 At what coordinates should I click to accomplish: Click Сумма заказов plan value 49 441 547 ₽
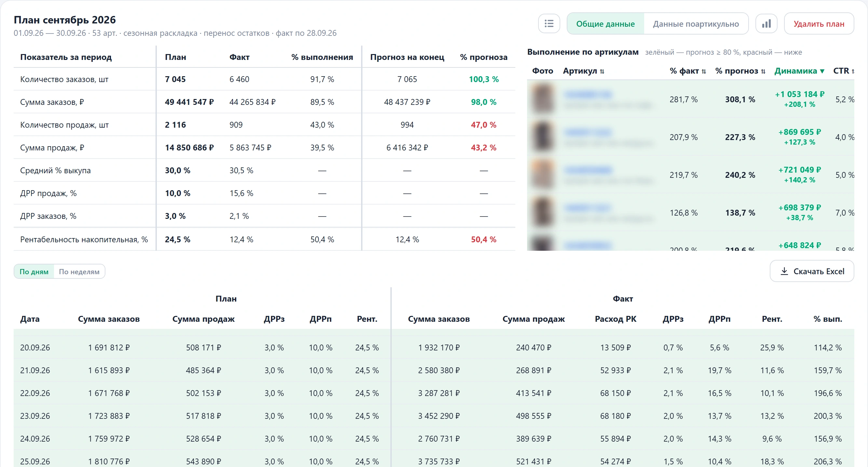(x=189, y=102)
